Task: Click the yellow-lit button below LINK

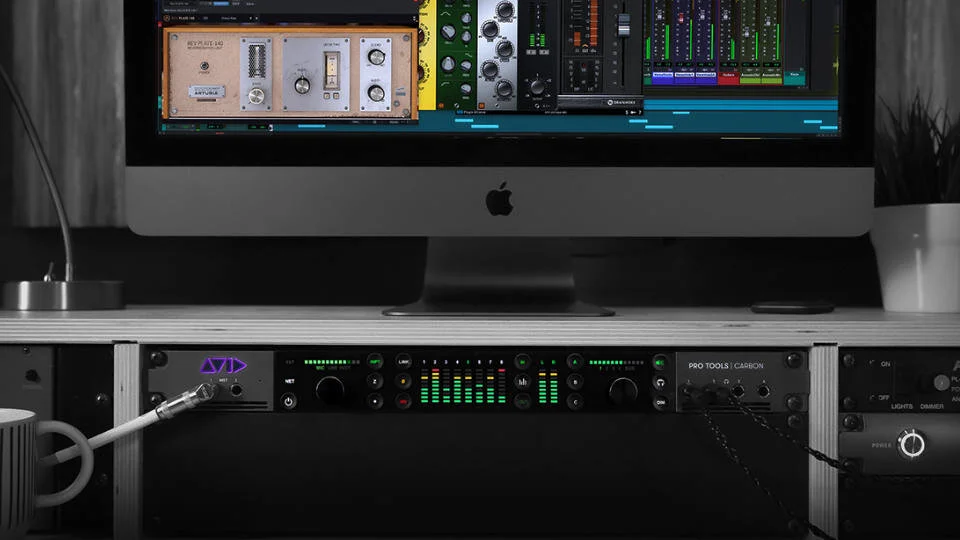Action: point(403,381)
